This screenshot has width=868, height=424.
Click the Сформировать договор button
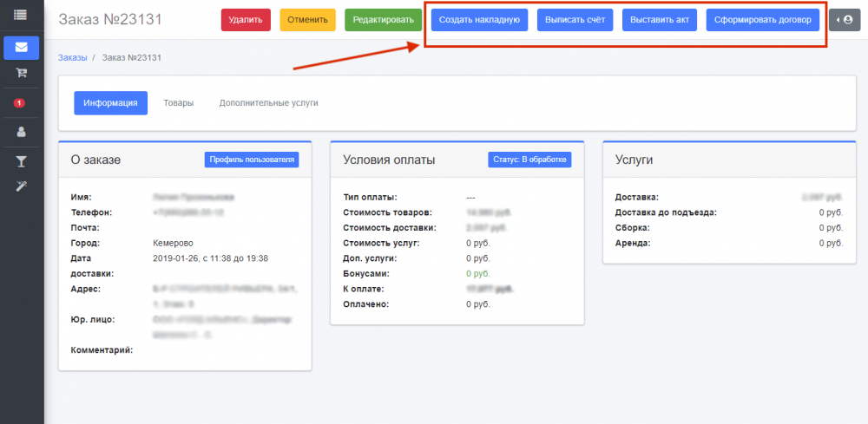coord(763,20)
